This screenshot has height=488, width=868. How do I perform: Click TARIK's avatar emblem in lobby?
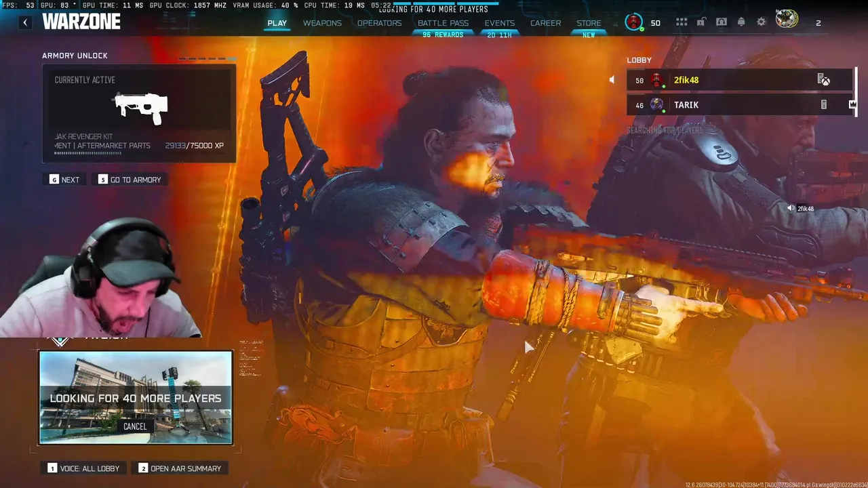point(656,104)
